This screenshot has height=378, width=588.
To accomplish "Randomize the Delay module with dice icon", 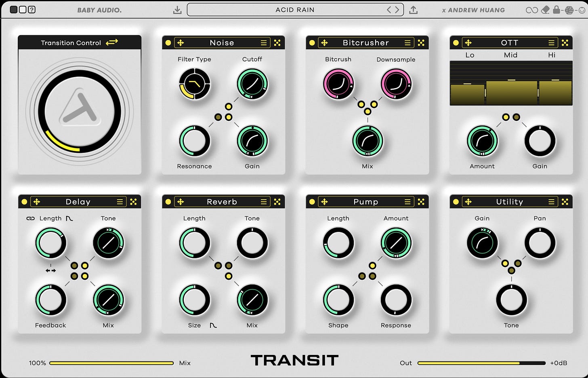I will 134,202.
